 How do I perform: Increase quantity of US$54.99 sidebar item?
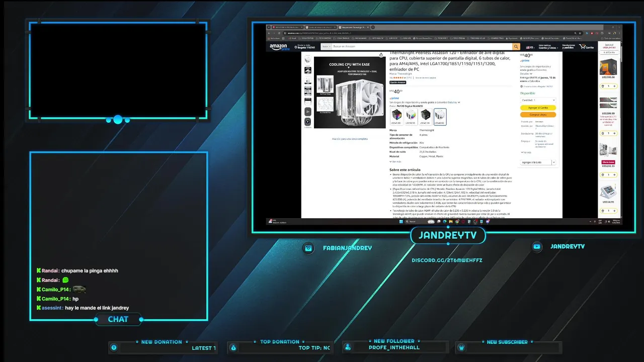click(614, 211)
